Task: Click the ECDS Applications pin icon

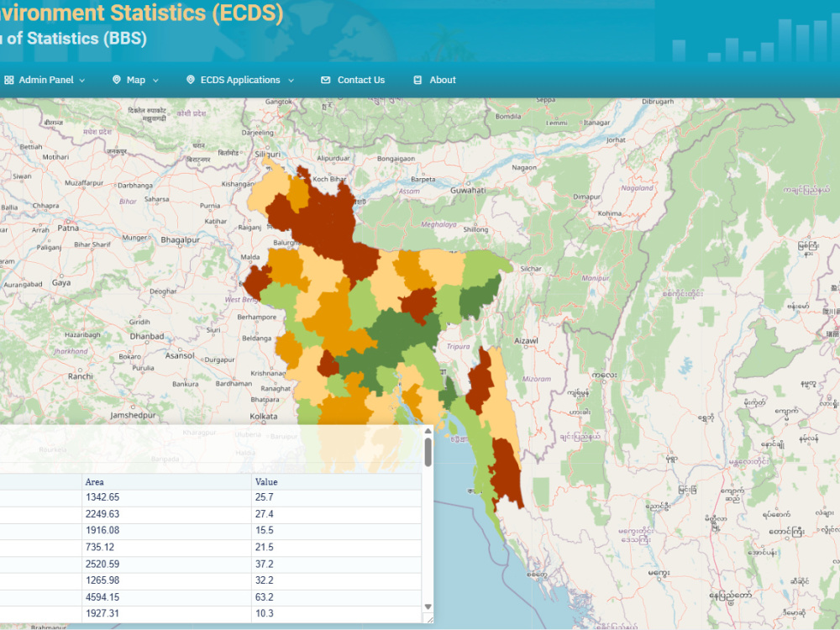Action: click(190, 80)
